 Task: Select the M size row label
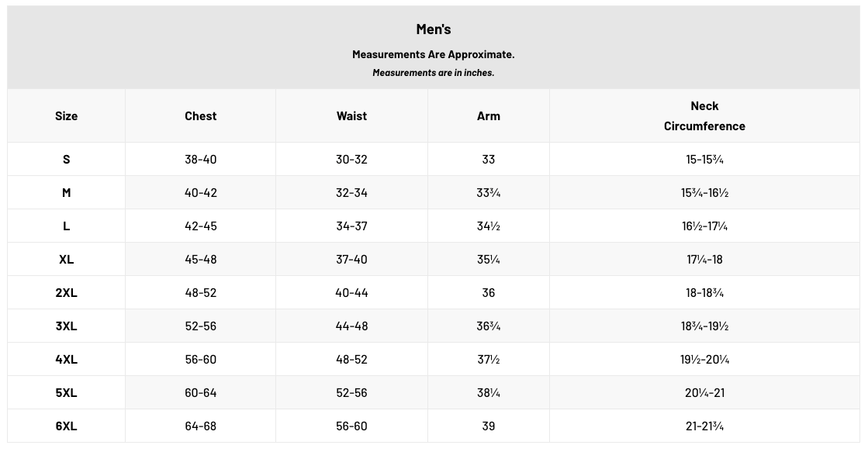(67, 192)
